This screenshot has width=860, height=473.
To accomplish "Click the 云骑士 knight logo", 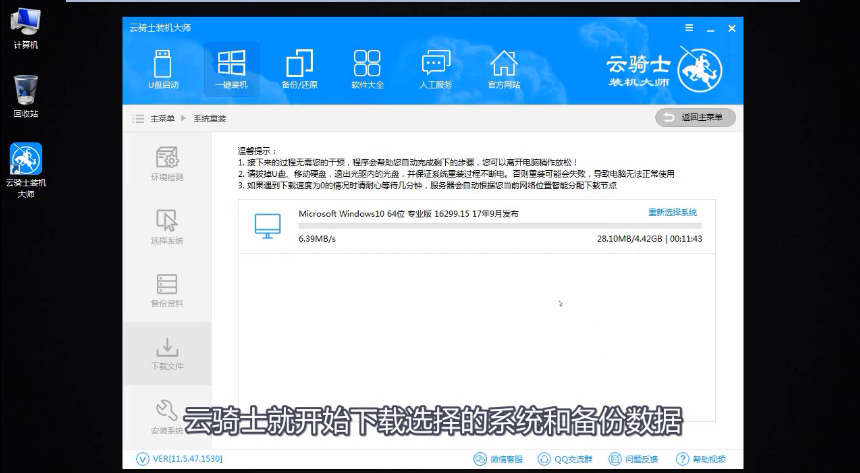I will click(700, 70).
